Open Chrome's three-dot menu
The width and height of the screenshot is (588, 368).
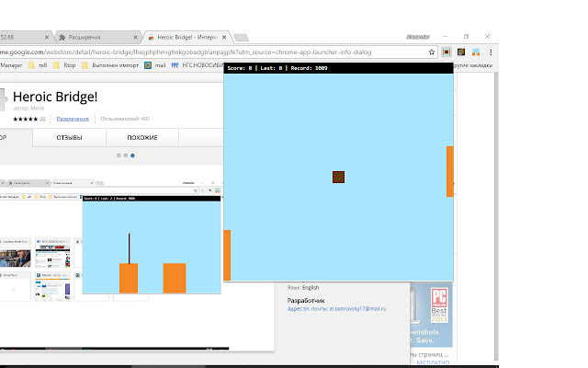click(491, 52)
